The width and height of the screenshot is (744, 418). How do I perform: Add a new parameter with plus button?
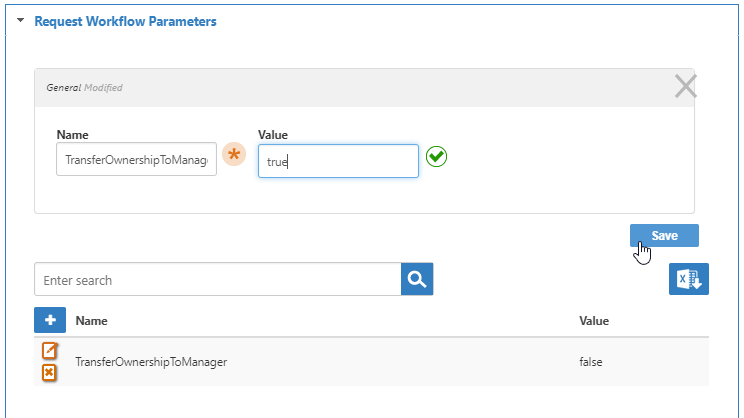[x=50, y=320]
